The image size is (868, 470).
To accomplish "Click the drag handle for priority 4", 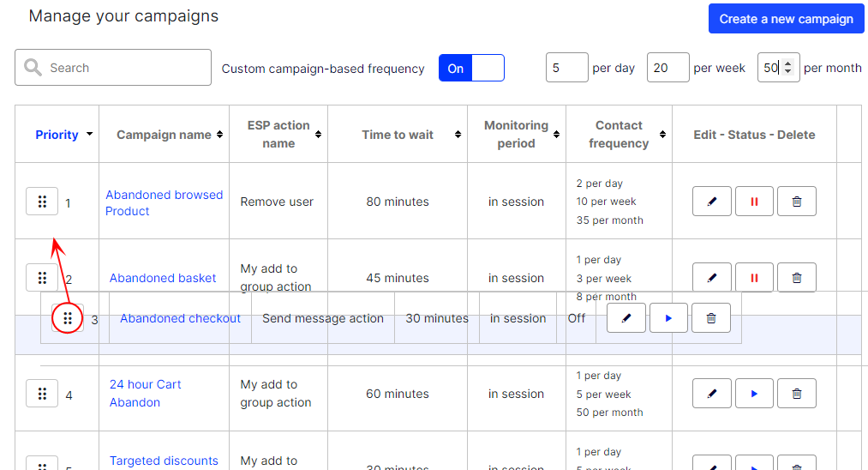I will (x=42, y=394).
